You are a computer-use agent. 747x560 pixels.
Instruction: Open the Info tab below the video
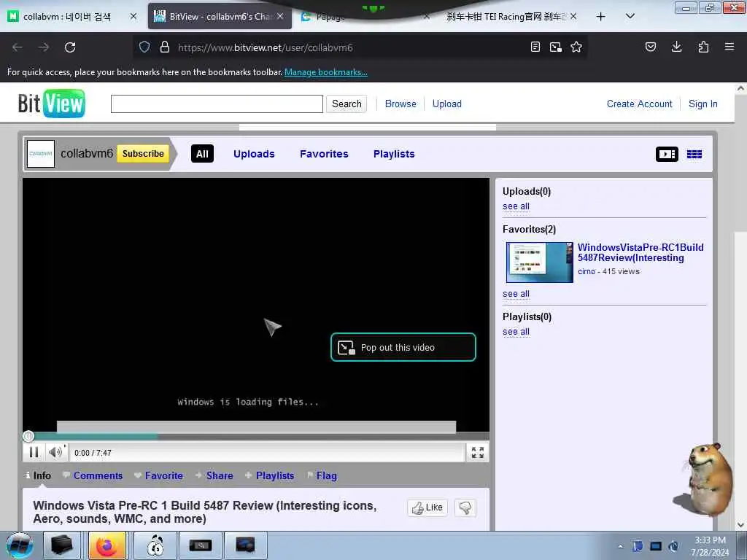tap(38, 475)
